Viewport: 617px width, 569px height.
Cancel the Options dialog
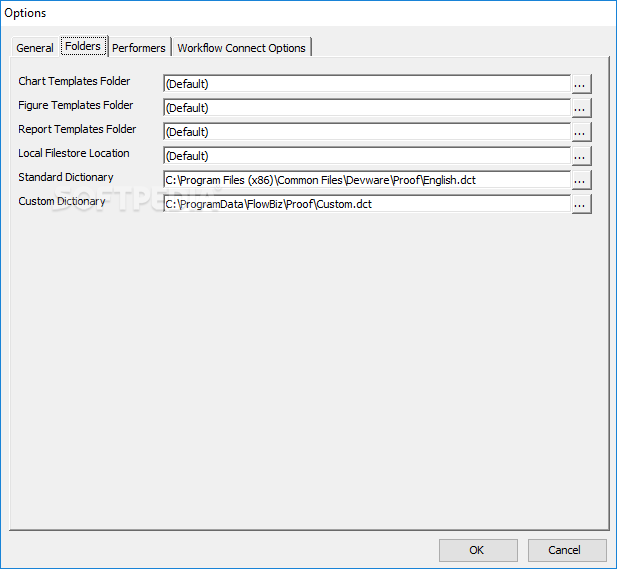click(x=567, y=550)
